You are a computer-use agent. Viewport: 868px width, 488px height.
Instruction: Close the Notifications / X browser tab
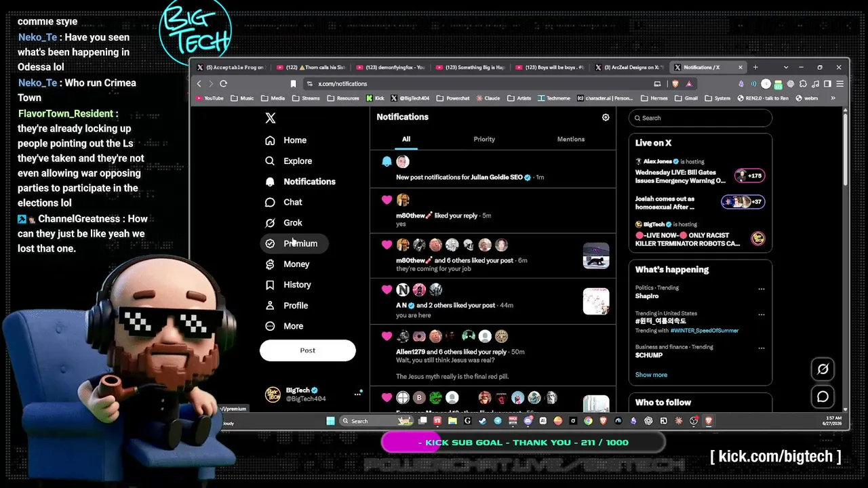point(741,67)
